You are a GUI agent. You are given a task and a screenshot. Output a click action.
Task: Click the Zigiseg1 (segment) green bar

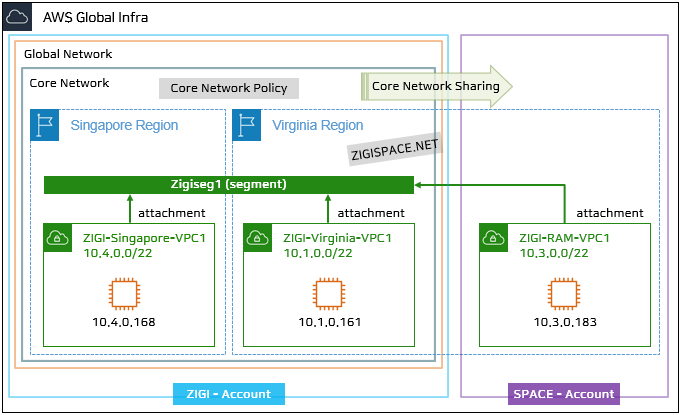tap(229, 184)
